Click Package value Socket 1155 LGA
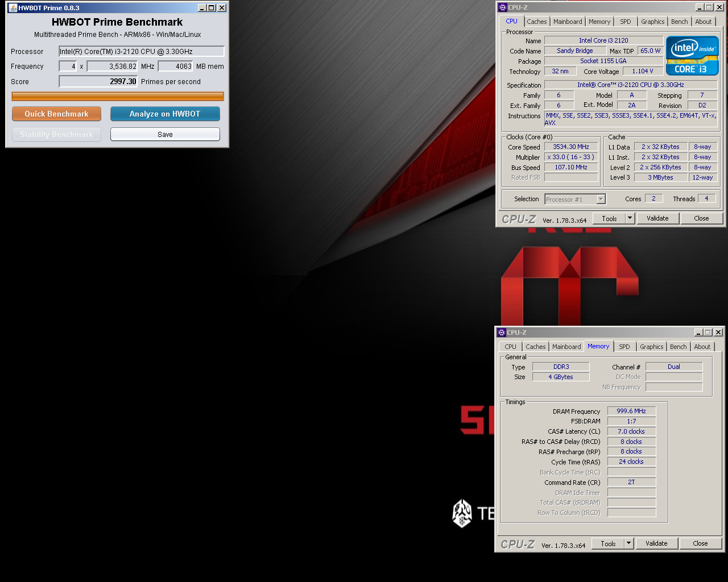 click(603, 61)
